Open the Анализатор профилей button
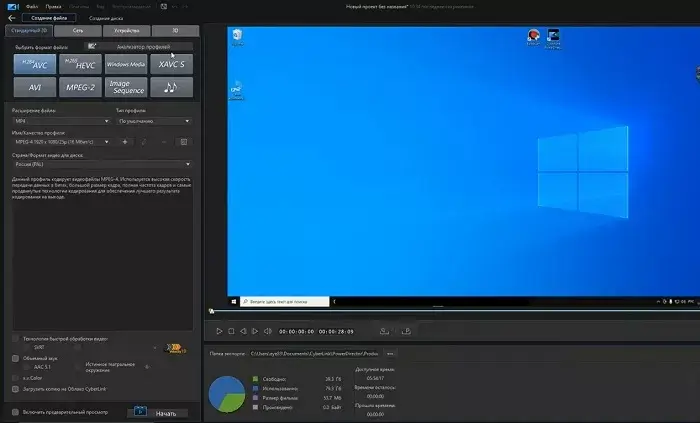The height and width of the screenshot is (423, 700). 140,46
